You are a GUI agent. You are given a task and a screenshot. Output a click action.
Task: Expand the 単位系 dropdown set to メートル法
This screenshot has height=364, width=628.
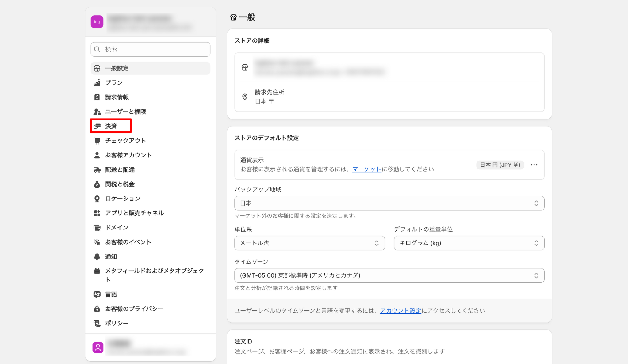[309, 243]
